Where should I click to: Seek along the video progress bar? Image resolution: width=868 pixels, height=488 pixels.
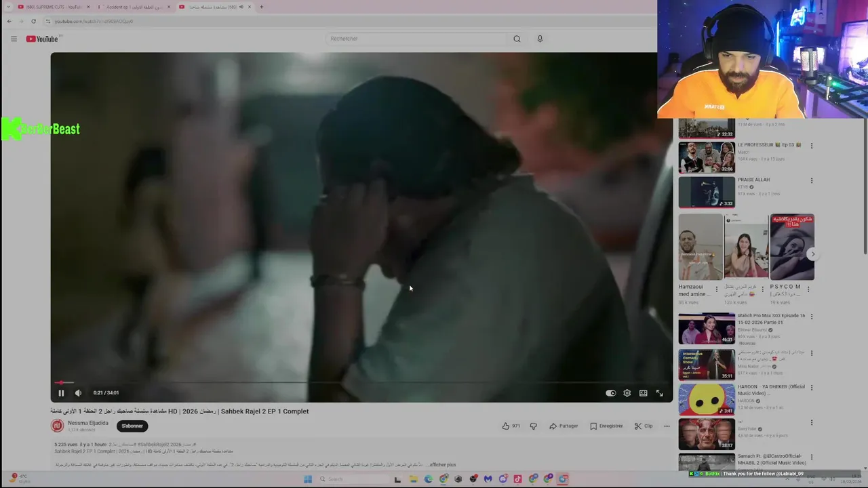[x=361, y=382]
